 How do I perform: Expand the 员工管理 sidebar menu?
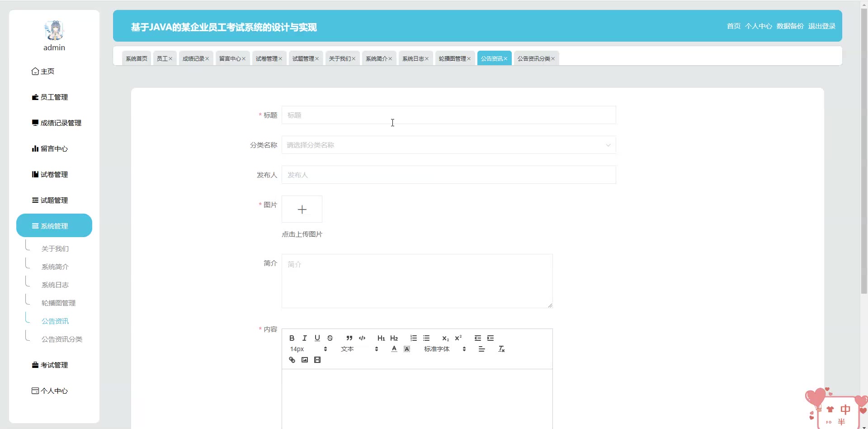coord(54,97)
